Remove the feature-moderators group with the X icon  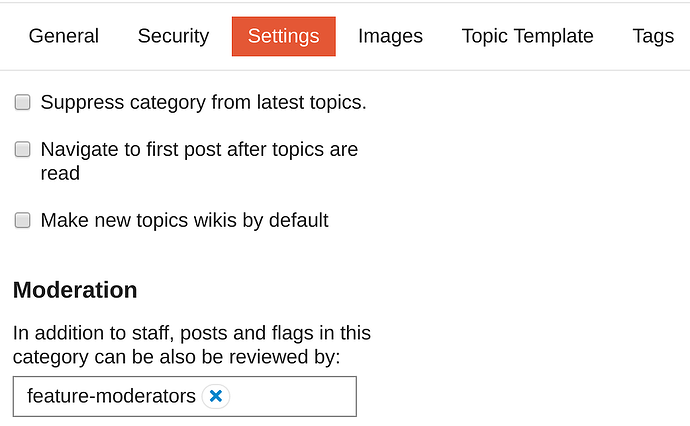point(216,396)
